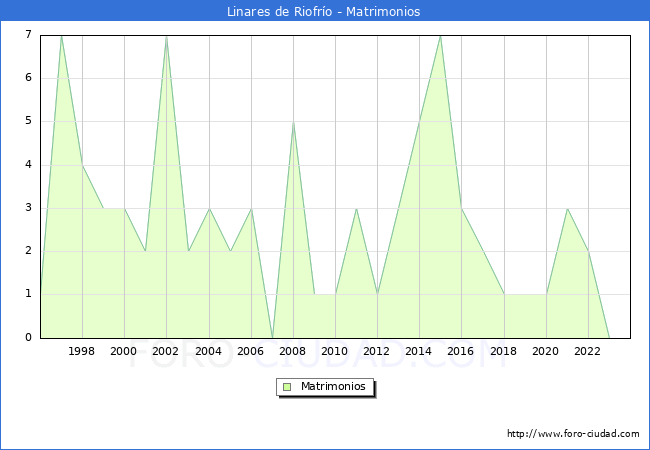The width and height of the screenshot is (650, 450).
Task: Click x-axis label 2016
Action: click(461, 351)
